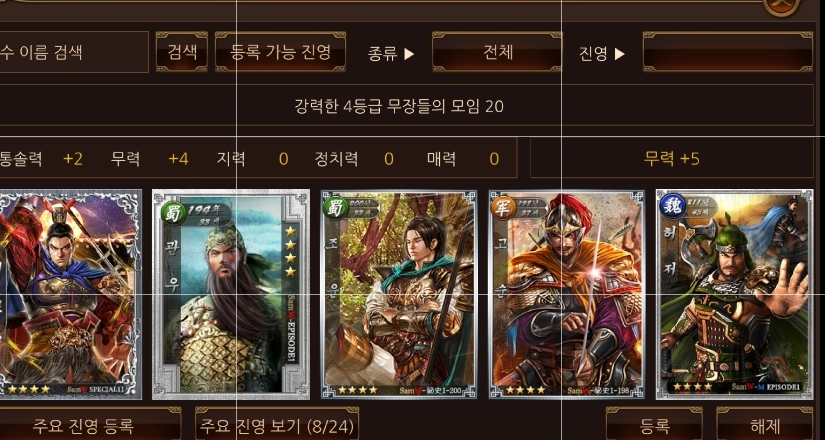This screenshot has width=825, height=440.
Task: Select the Guan Yu (관우) card
Action: (231, 294)
